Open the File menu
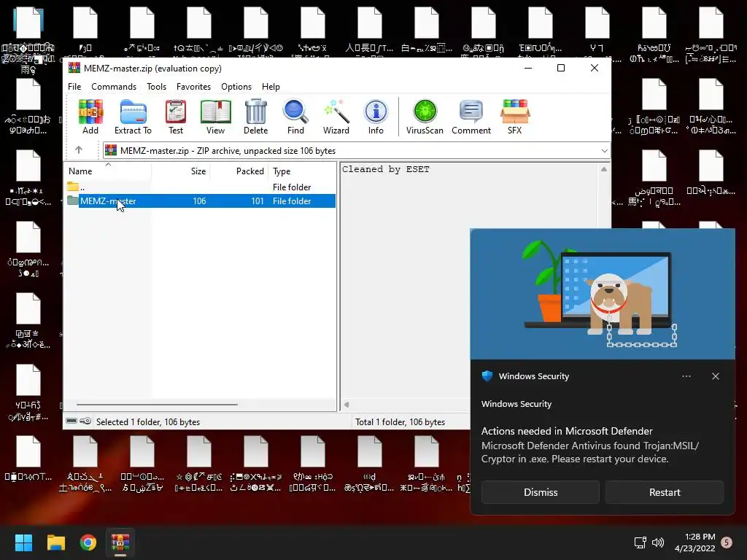Image resolution: width=747 pixels, height=560 pixels. pos(74,87)
